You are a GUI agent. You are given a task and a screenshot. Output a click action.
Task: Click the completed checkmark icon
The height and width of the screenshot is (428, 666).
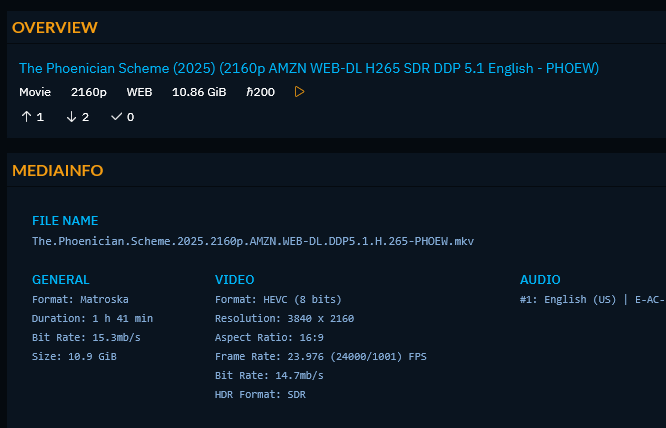[116, 116]
